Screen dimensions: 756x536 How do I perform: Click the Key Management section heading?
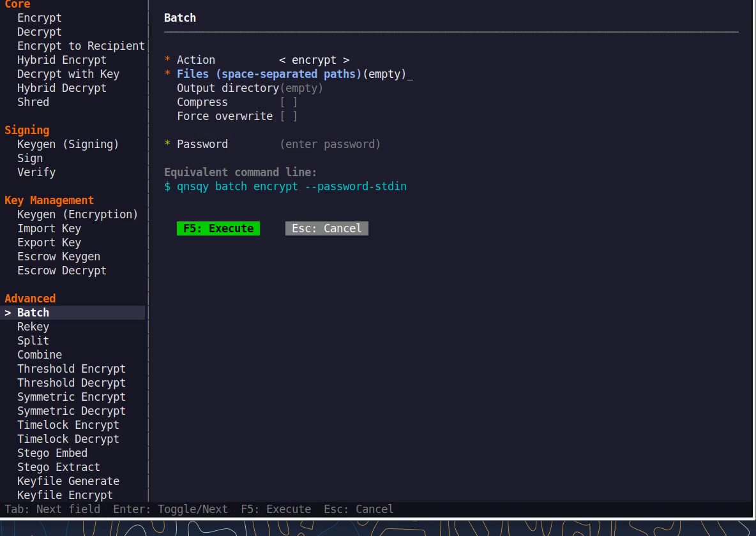(49, 200)
